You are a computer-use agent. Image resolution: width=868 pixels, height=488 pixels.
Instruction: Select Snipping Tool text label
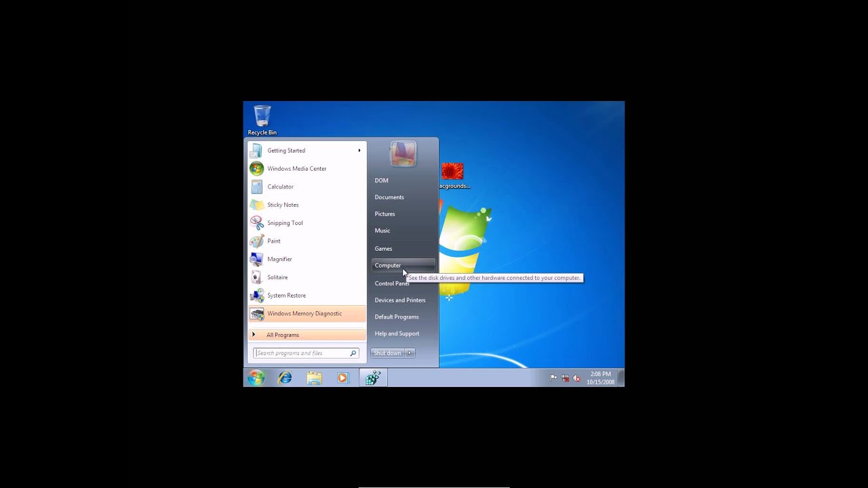[285, 223]
